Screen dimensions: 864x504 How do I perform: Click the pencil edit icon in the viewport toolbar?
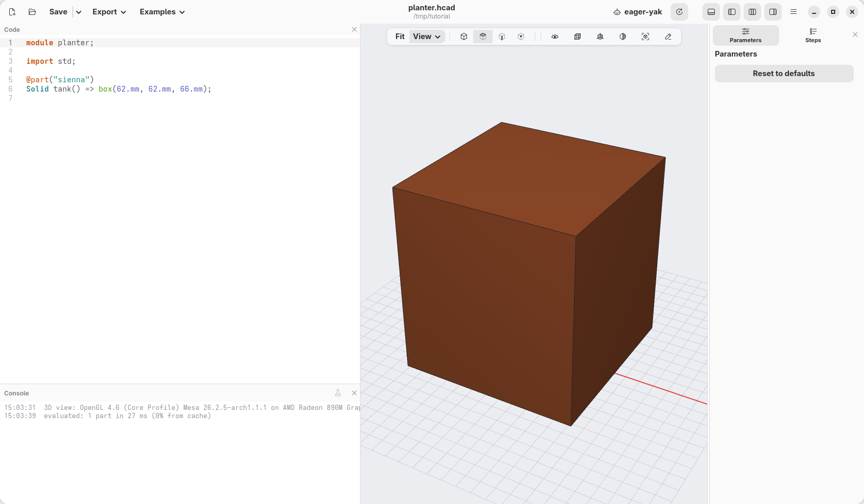[x=668, y=37]
